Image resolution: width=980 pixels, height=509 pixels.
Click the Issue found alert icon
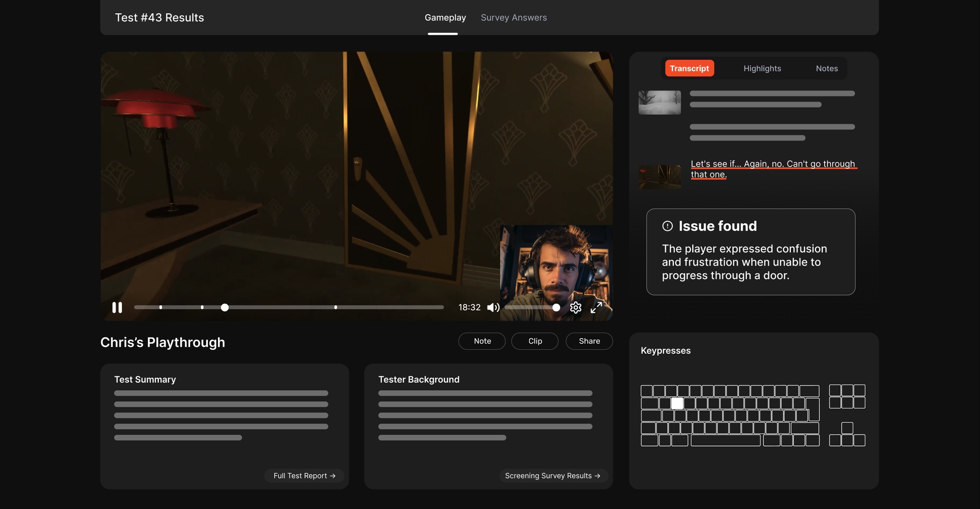667,226
